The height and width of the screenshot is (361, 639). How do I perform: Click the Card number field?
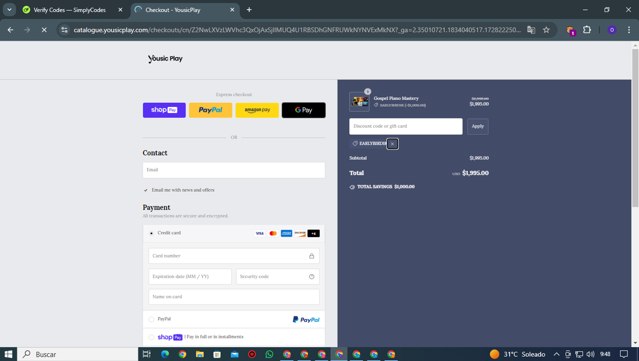(x=234, y=256)
